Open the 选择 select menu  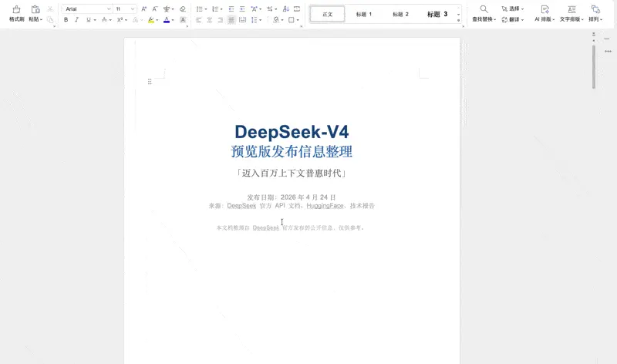coord(512,8)
